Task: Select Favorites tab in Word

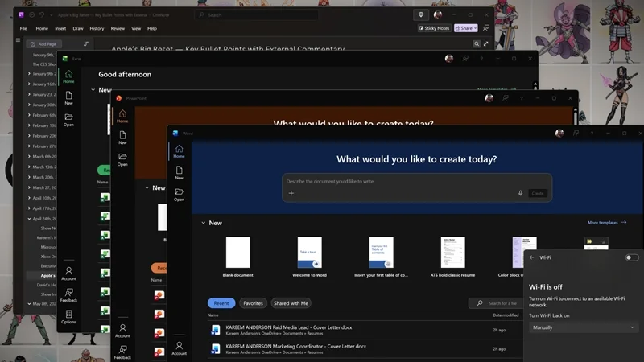Action: (x=253, y=303)
